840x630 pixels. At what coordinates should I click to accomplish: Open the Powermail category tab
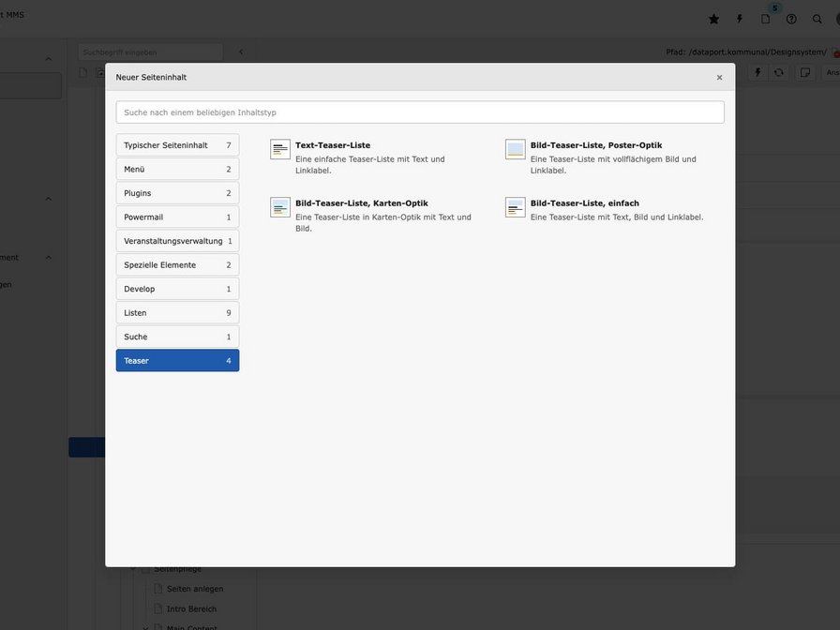point(177,217)
